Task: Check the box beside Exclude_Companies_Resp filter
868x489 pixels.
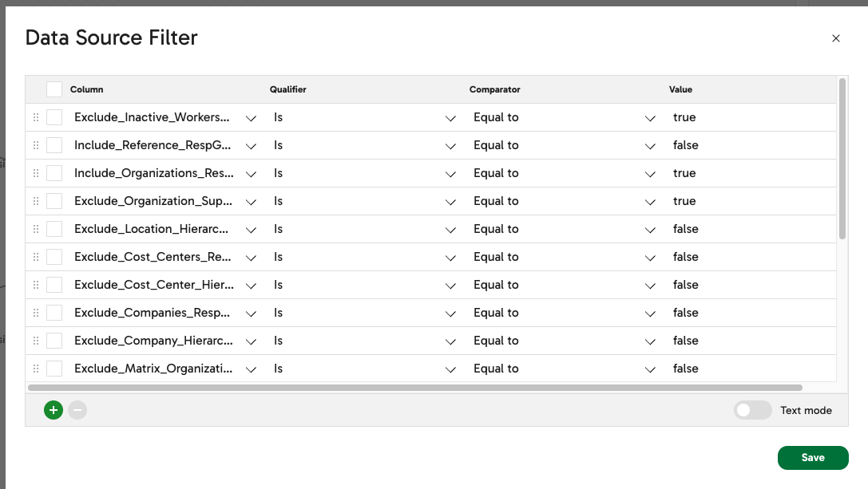Action: point(54,312)
